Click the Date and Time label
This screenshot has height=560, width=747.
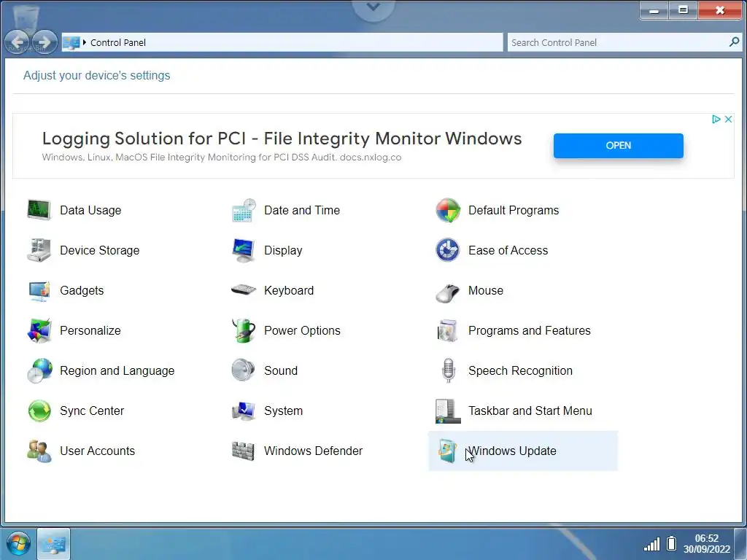pos(301,210)
